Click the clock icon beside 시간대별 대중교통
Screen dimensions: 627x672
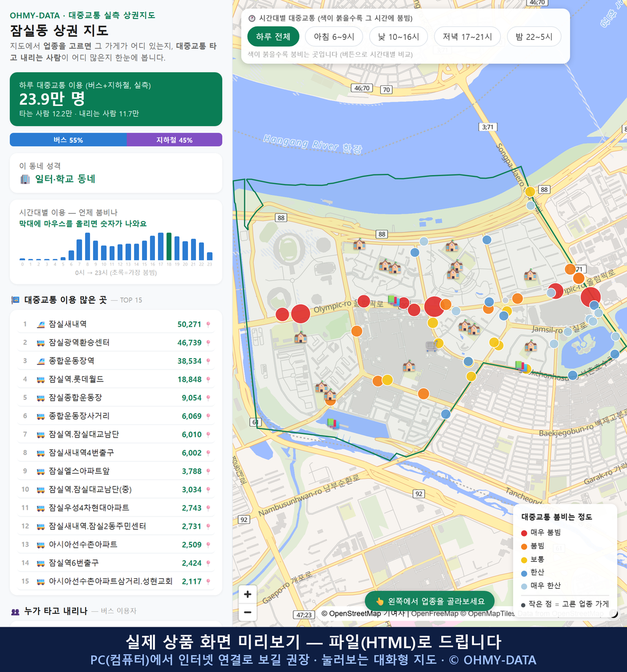pyautogui.click(x=252, y=18)
